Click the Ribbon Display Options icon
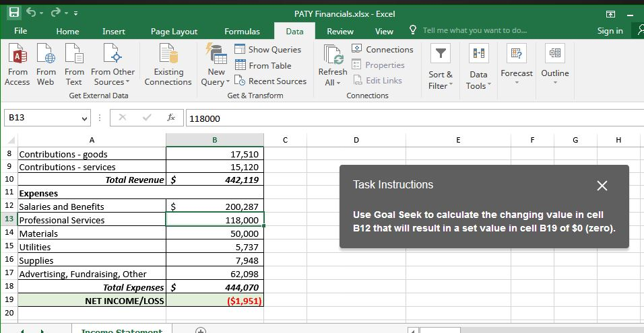This screenshot has width=644, height=333. point(611,14)
